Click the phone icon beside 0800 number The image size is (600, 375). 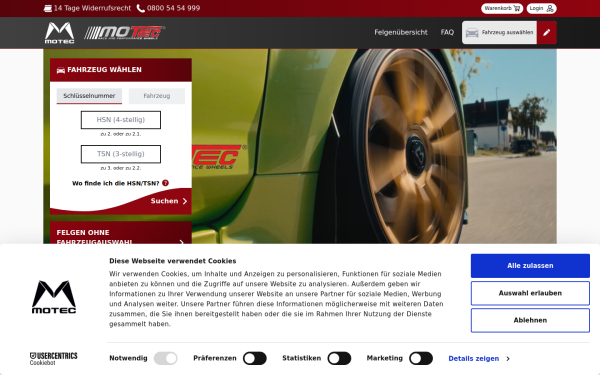(x=140, y=8)
